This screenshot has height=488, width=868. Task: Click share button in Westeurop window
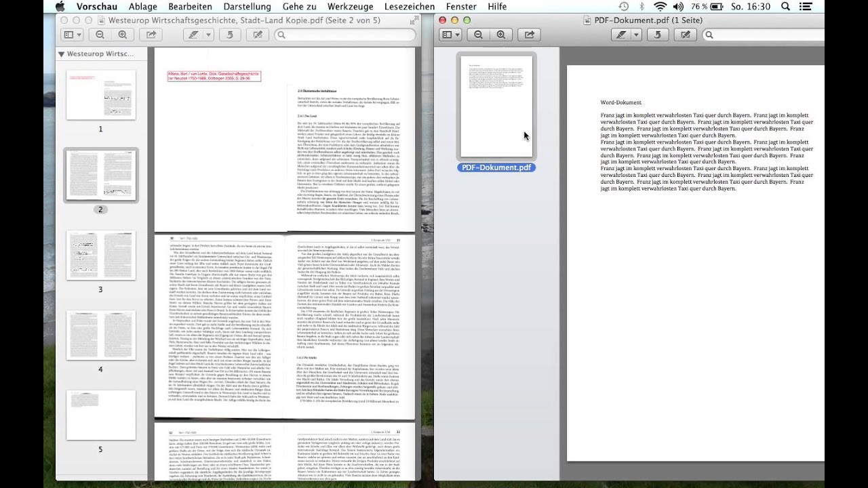pos(151,35)
